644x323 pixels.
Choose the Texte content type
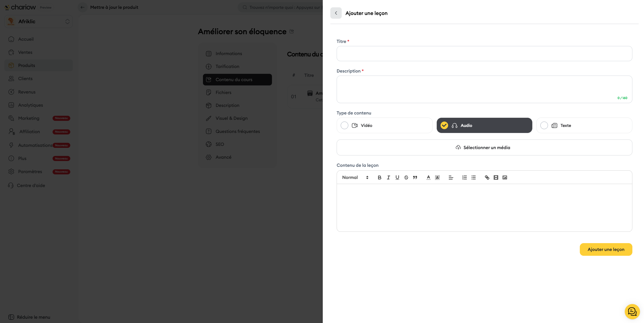(x=584, y=125)
